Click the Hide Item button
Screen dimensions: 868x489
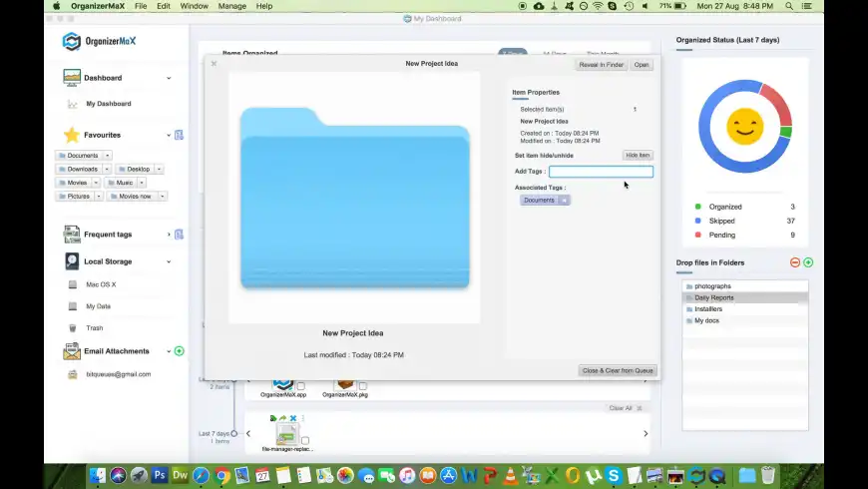coord(638,155)
